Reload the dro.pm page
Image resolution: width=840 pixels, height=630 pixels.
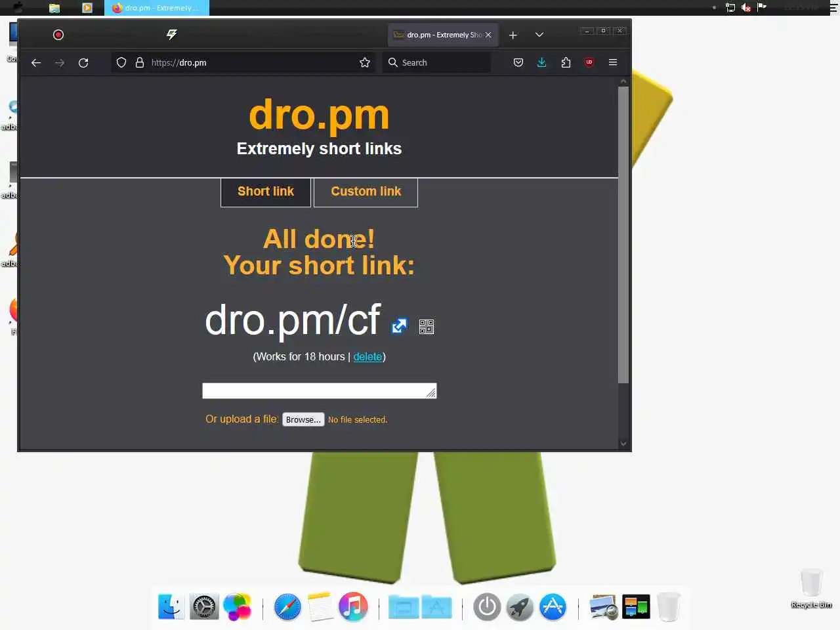click(x=83, y=62)
